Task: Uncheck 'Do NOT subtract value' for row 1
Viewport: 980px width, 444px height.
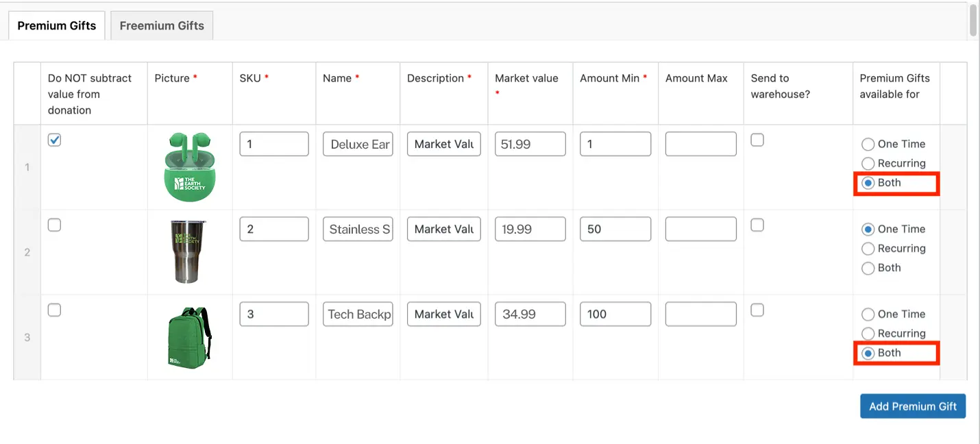Action: coord(55,140)
